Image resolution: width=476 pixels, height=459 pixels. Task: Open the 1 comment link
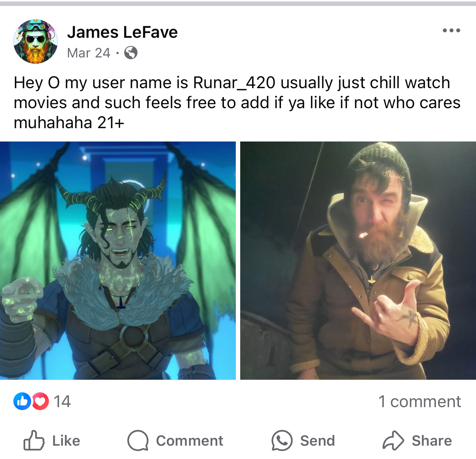419,402
